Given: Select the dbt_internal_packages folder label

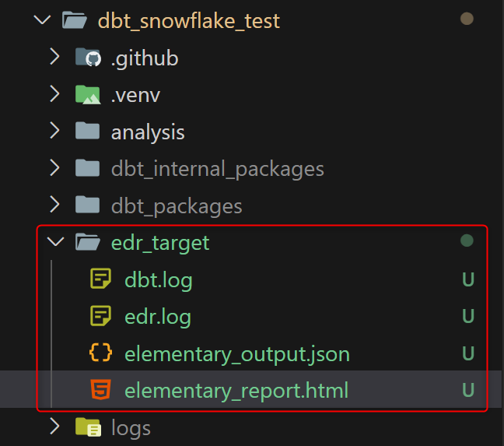Looking at the screenshot, I should click(x=218, y=170).
